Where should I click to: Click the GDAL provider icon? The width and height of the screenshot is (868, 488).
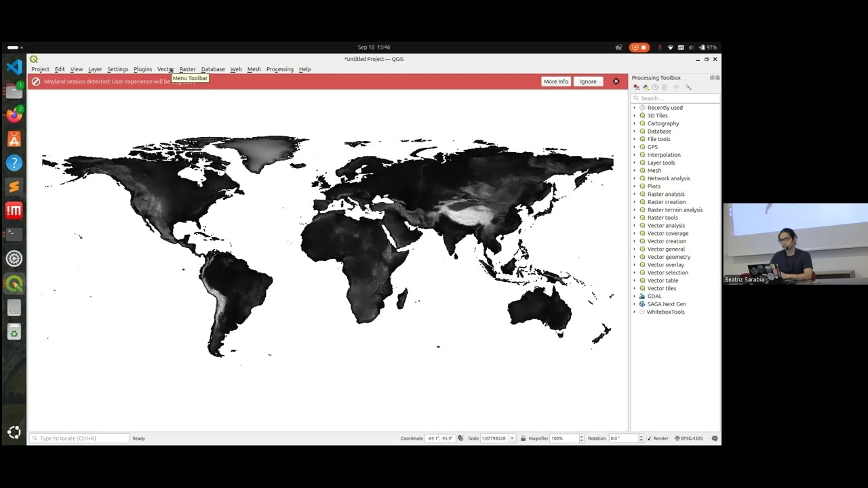pyautogui.click(x=642, y=296)
